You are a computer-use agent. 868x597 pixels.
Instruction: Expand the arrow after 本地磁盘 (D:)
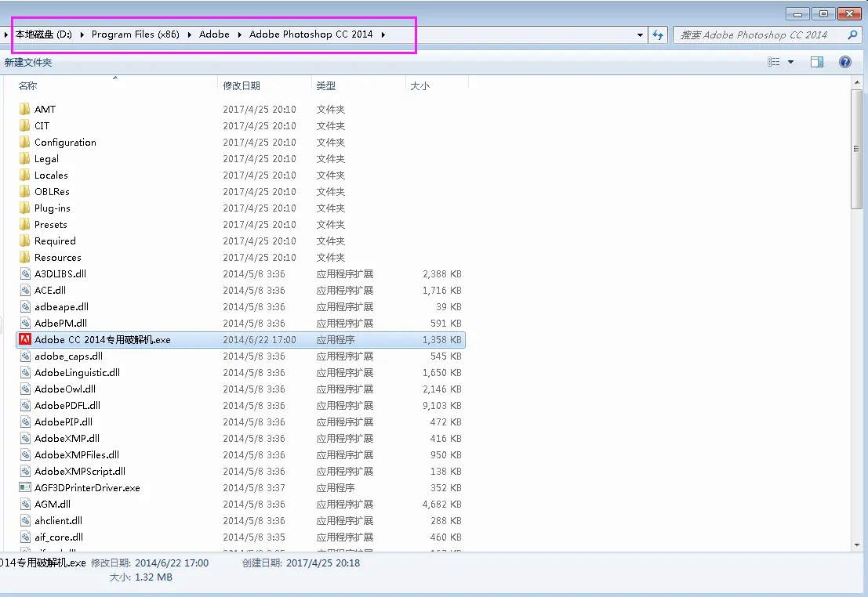click(x=82, y=34)
